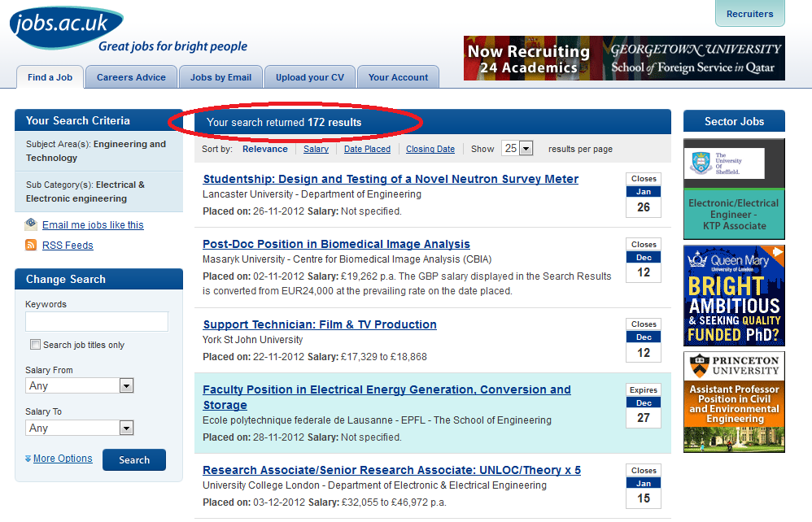Screen dimensions: 812x522
Task: Click the 'Your search returned 172 results' text
Action: (x=284, y=123)
